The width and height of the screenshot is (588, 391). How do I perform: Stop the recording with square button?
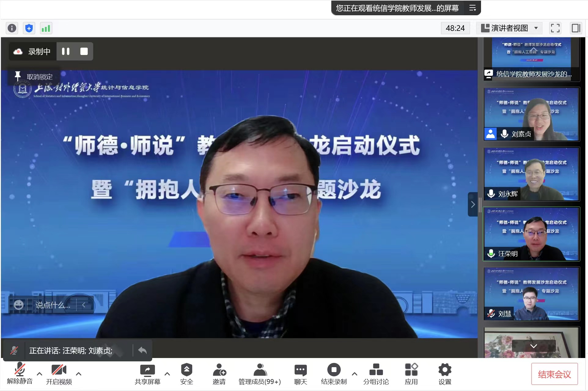pos(84,51)
